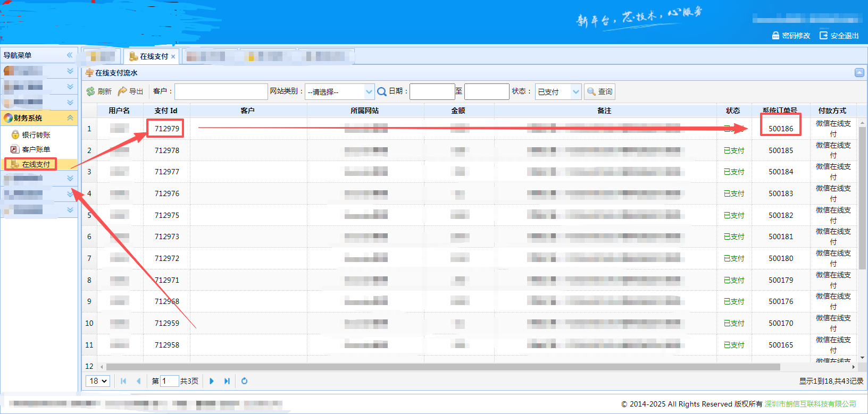Open 客户账单 from the sidebar
This screenshot has width=868, height=414.
(x=36, y=149)
